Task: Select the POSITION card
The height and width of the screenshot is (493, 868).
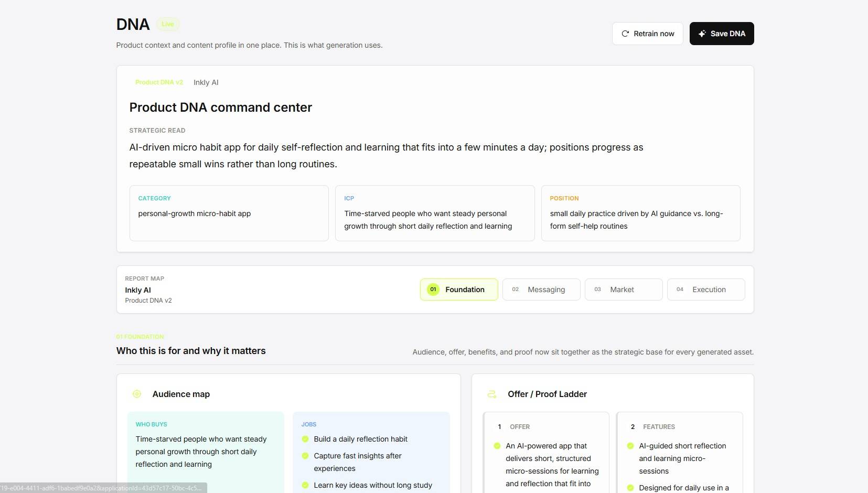Action: click(641, 213)
